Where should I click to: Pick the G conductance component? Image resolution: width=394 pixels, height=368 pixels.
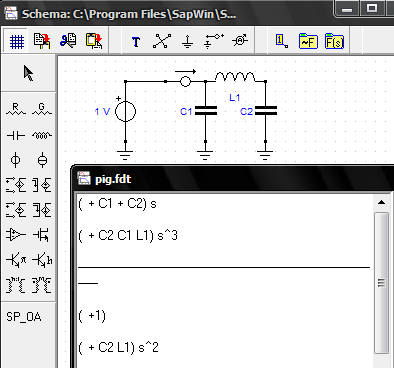(x=42, y=109)
